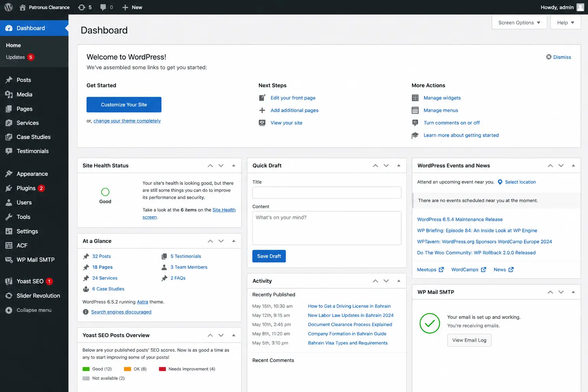Click the Learn more graduation cap icon
This screenshot has width=588, height=392.
415,136
